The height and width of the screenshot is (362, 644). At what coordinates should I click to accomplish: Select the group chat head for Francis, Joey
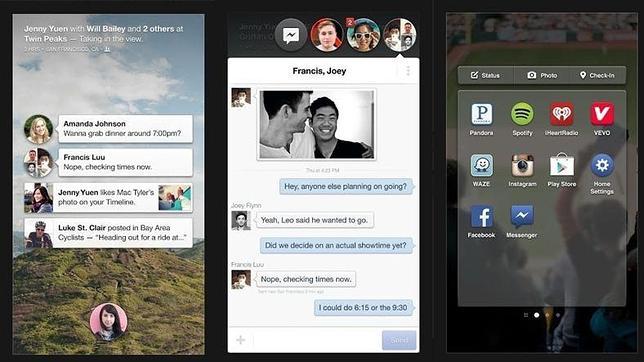[399, 35]
